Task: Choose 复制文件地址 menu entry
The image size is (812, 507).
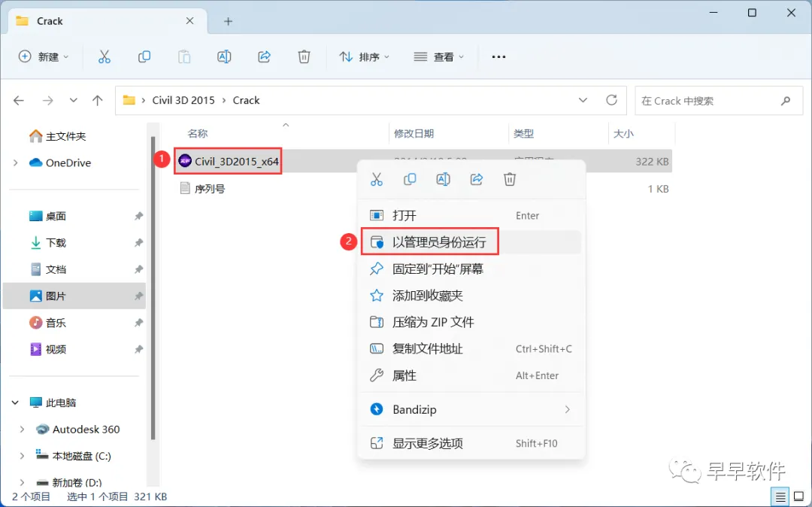Action: click(x=471, y=348)
